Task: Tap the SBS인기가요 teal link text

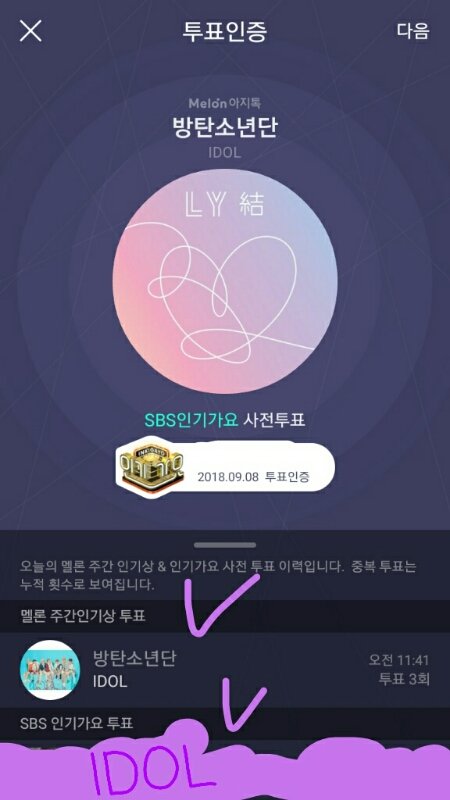Action: pos(191,421)
